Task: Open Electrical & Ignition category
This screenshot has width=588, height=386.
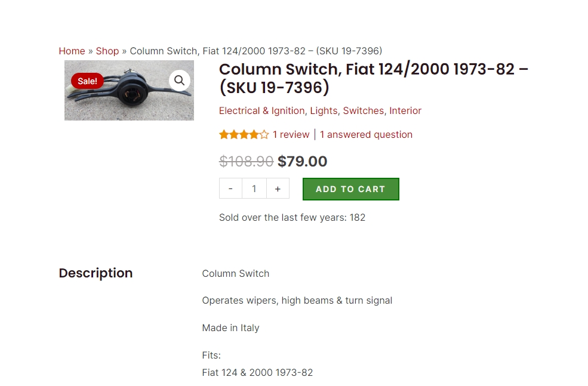Action: tap(261, 110)
